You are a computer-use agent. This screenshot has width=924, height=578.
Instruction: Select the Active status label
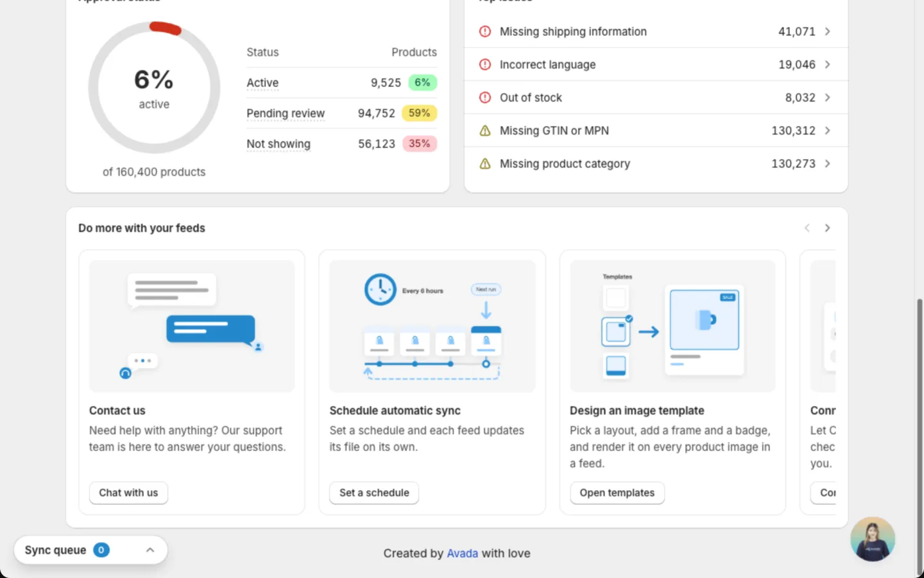click(x=262, y=83)
